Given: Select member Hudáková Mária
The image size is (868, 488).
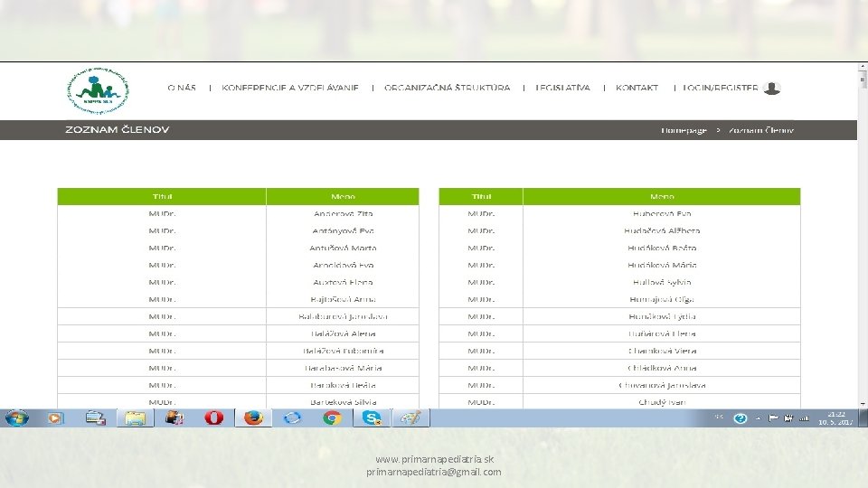Looking at the screenshot, I should pyautogui.click(x=662, y=265).
